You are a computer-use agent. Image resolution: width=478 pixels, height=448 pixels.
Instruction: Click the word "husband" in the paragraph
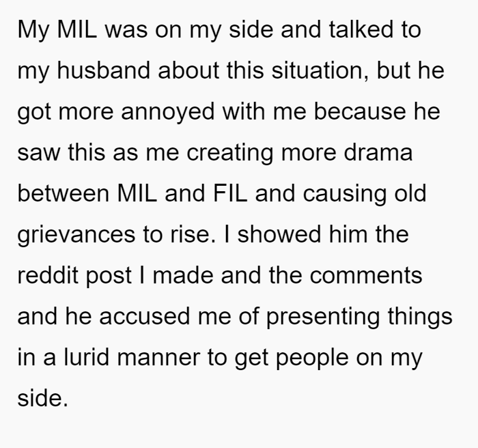[x=104, y=70]
